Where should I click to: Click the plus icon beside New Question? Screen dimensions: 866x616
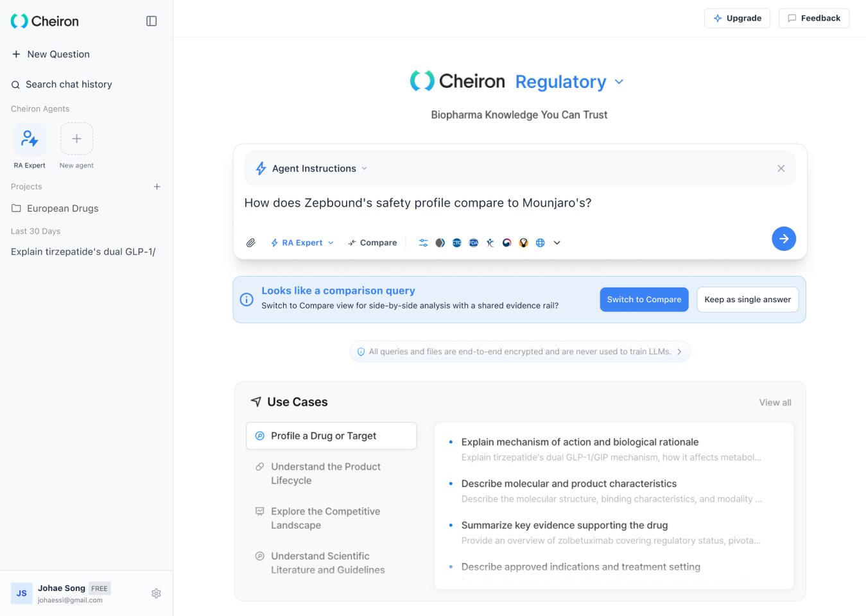coord(16,55)
